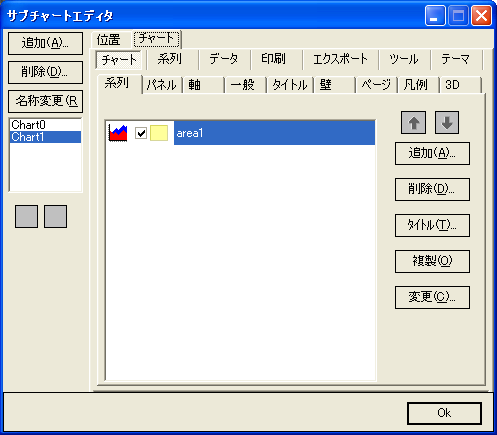Switch to the 位置 tab
This screenshot has height=435, width=497.
pos(109,40)
